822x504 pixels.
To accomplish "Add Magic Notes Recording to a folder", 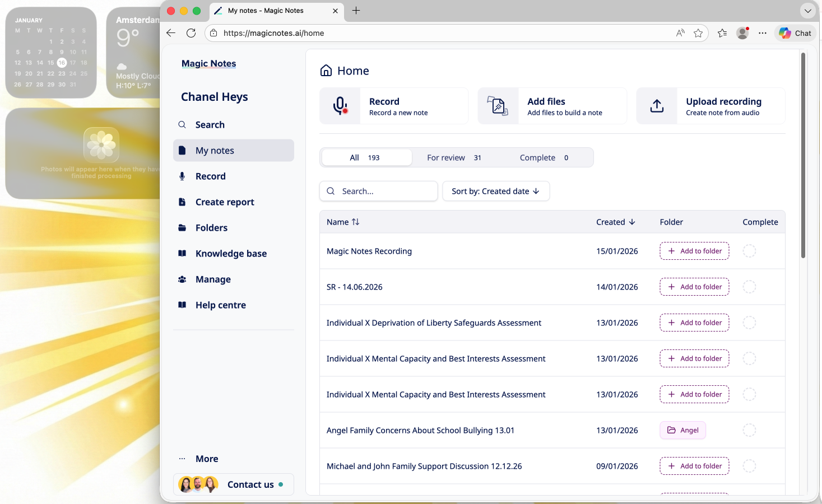I will click(694, 251).
